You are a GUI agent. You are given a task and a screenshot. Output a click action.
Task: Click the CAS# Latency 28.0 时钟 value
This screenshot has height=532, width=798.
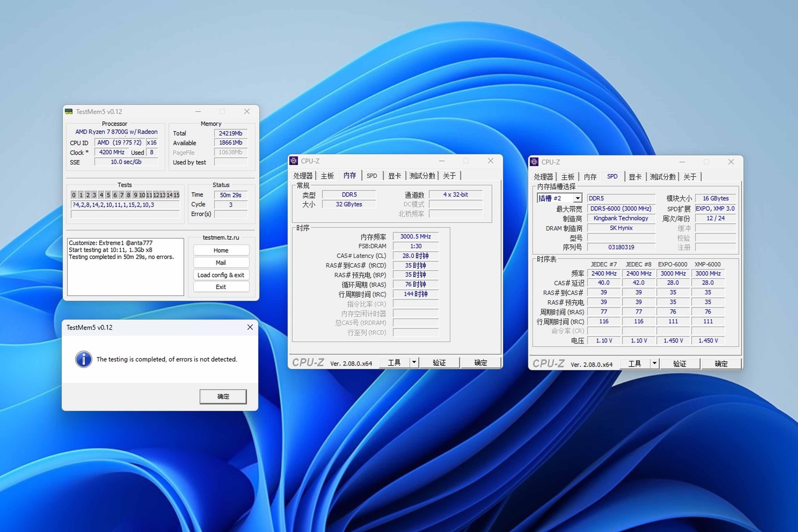point(416,255)
